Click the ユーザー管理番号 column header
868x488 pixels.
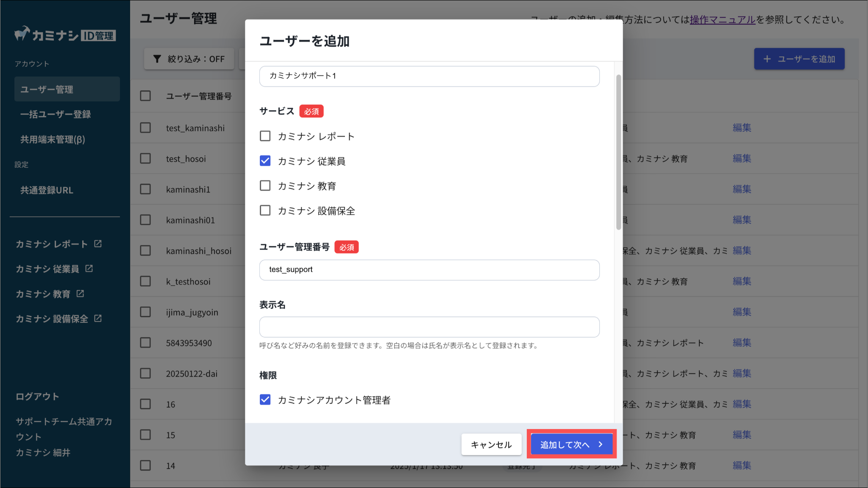(199, 96)
